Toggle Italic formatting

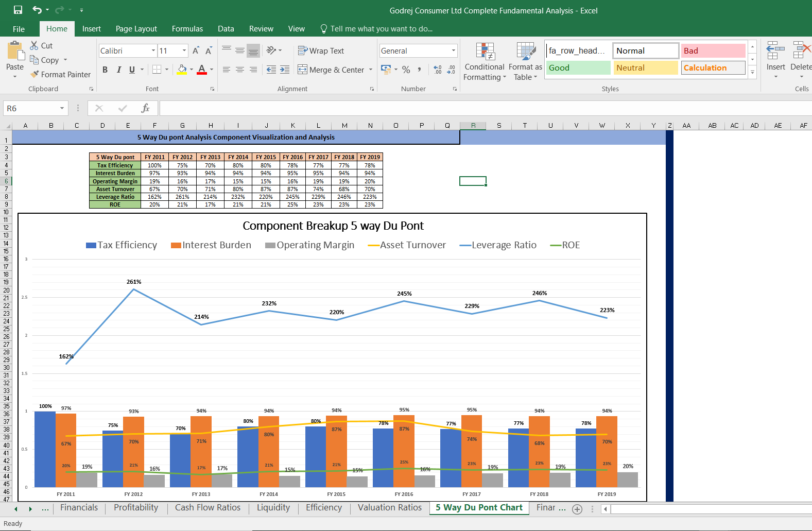coord(119,70)
